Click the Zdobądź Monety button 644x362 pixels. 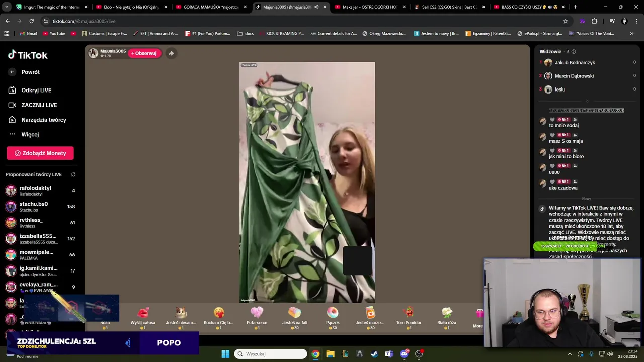pos(40,153)
